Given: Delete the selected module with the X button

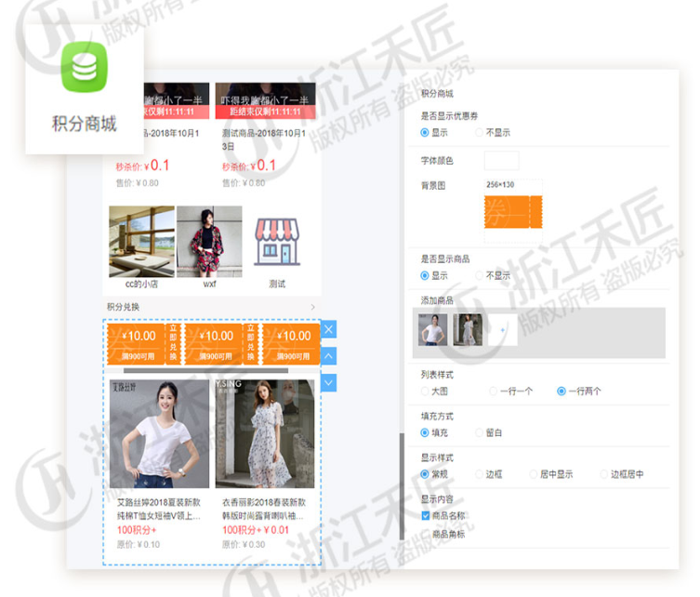Looking at the screenshot, I should [x=328, y=329].
